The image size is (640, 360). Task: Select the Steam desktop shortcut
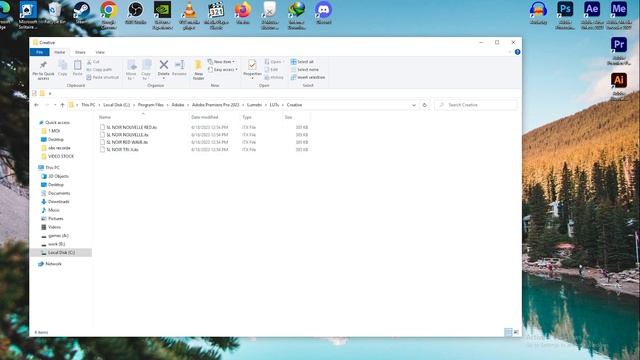tap(82, 13)
